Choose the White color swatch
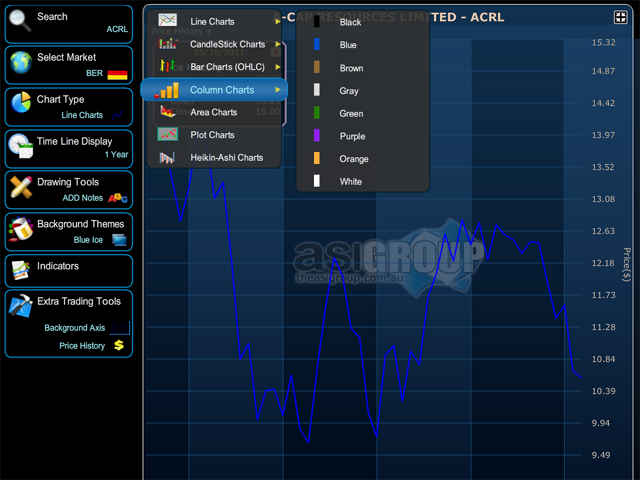Image resolution: width=640 pixels, height=480 pixels. tap(316, 181)
